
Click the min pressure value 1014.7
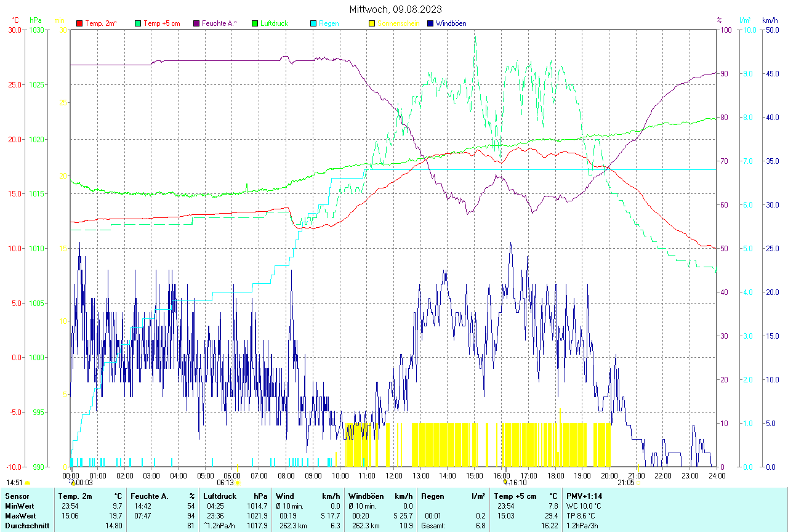pos(259,506)
